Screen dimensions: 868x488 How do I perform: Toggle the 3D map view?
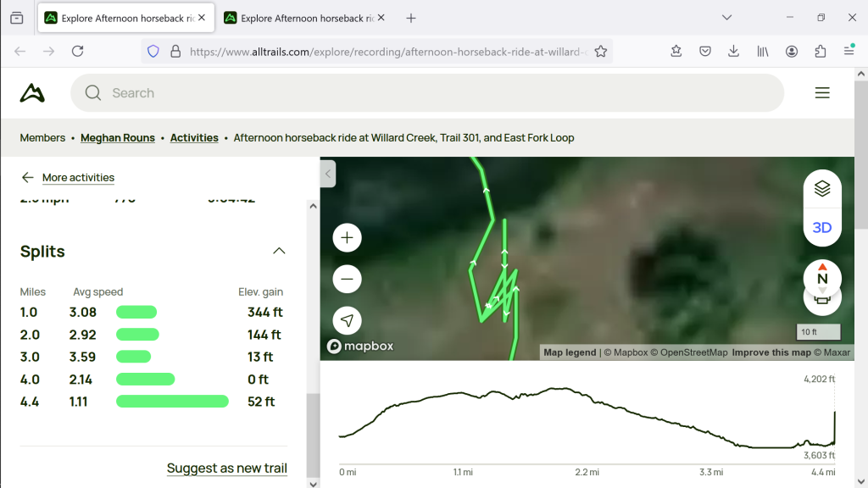click(821, 228)
